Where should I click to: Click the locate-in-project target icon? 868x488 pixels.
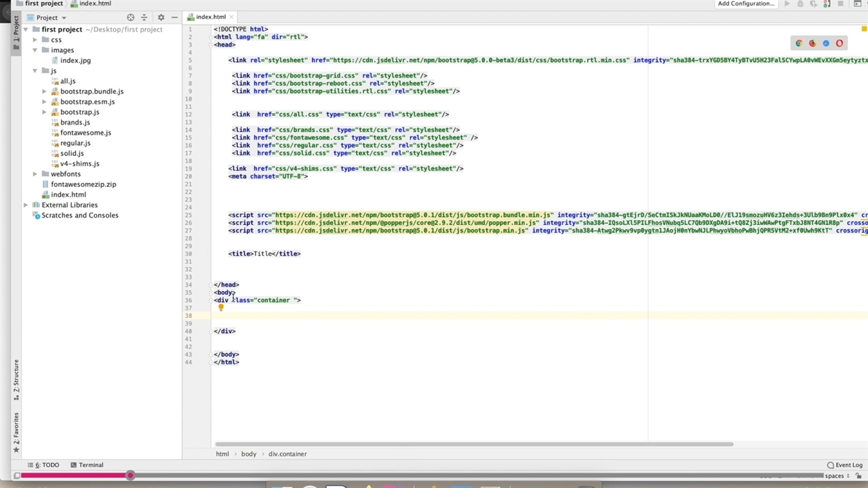click(x=130, y=18)
